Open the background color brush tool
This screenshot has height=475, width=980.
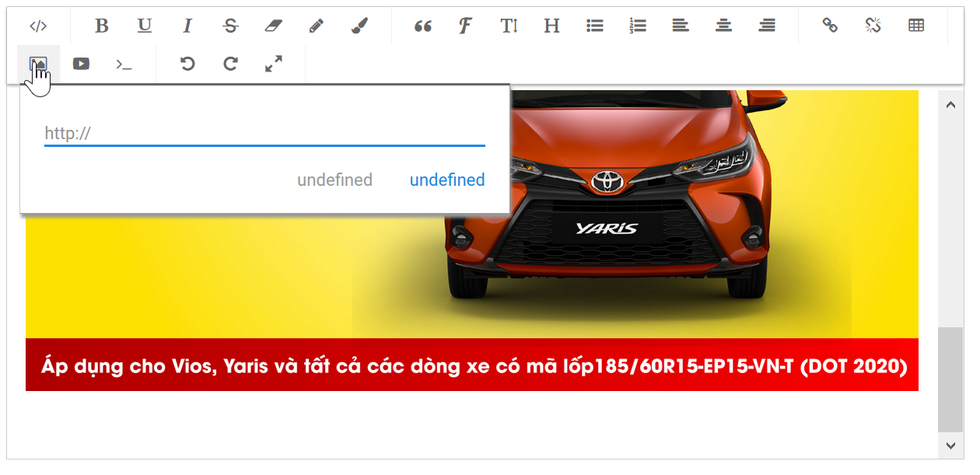[359, 26]
